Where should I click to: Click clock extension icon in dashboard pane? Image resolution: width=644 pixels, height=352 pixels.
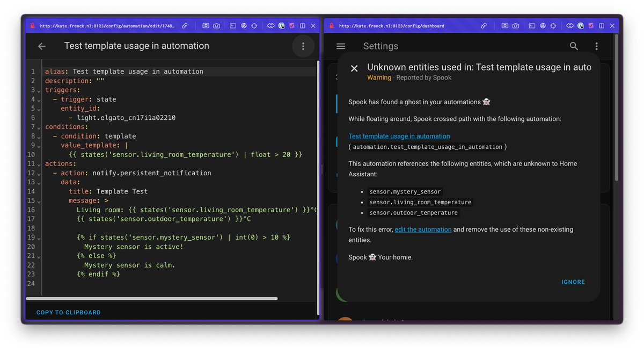pos(581,25)
